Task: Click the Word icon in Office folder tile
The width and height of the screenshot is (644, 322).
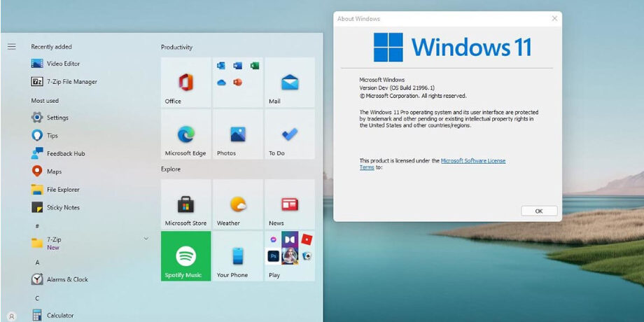Action: 238,66
